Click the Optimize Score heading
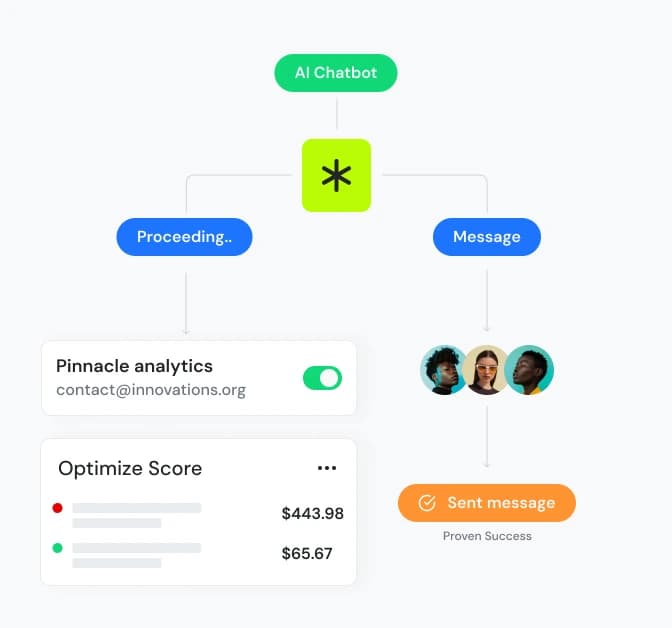Viewport: 672px width, 628px height. 130,468
